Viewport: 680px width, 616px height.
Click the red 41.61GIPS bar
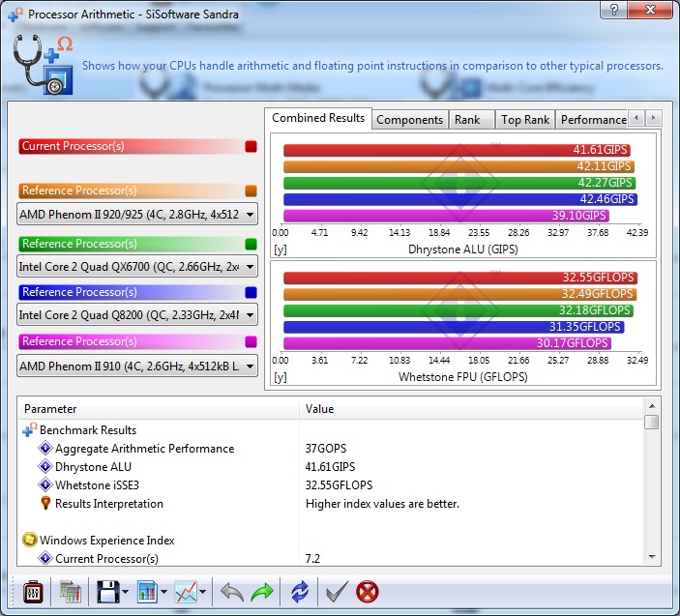coord(457,150)
